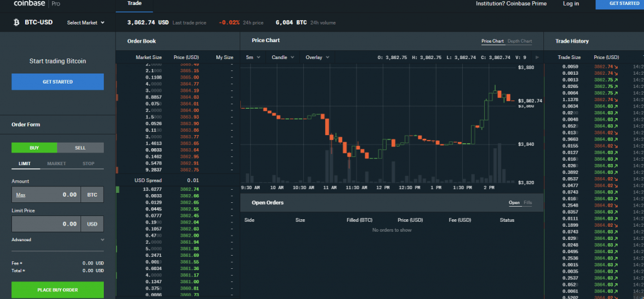Viewport: 644px width, 299px height.
Task: Open the Log in link
Action: pos(571,4)
